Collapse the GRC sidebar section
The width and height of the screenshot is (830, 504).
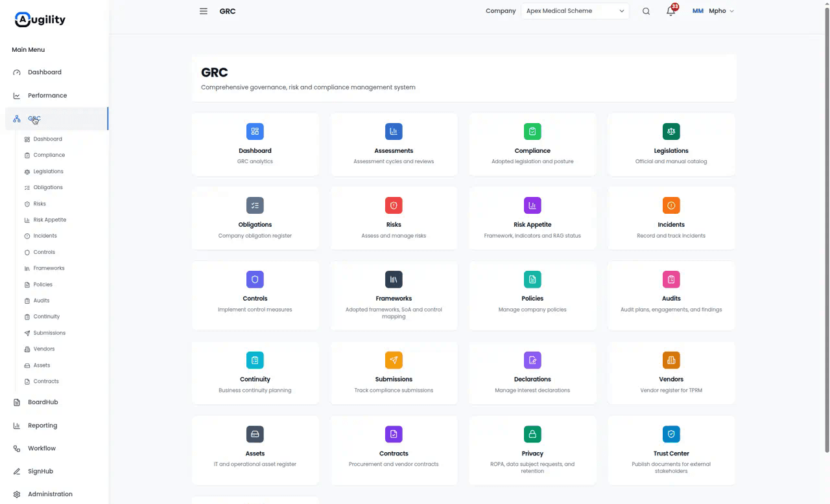click(57, 119)
